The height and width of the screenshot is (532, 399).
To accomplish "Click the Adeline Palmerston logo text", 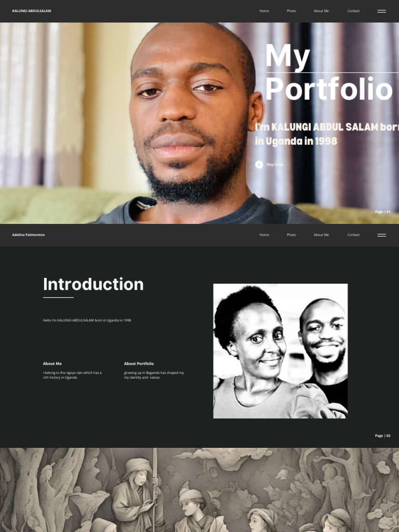I will point(29,235).
